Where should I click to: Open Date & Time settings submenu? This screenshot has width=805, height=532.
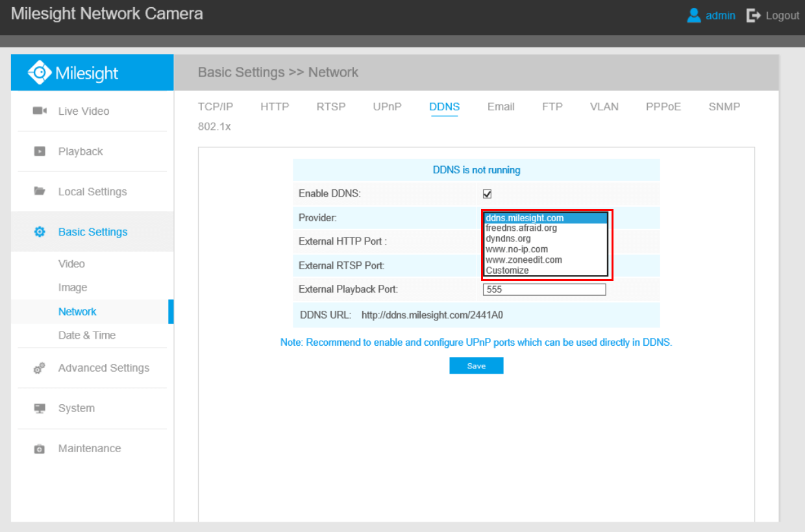[x=86, y=335]
